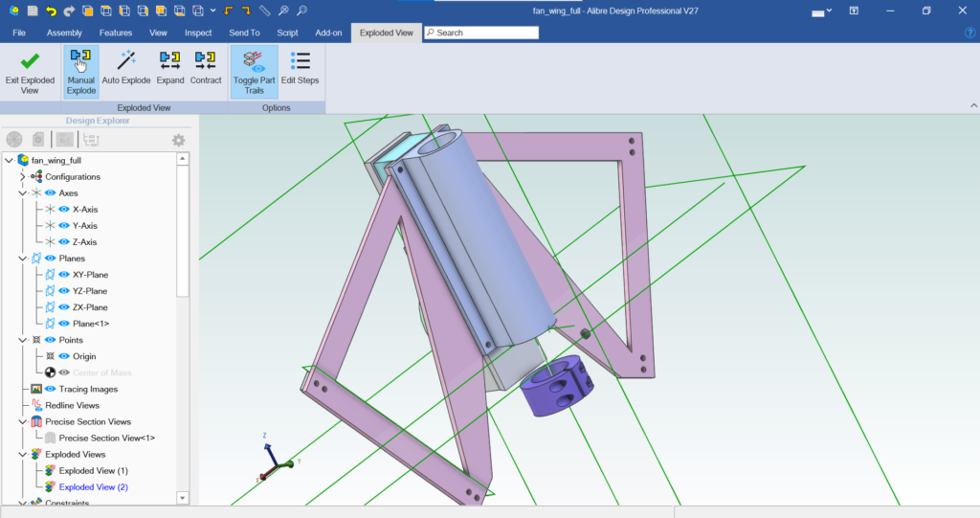Collapse the Planes tree node
The image size is (980, 518).
click(x=23, y=259)
